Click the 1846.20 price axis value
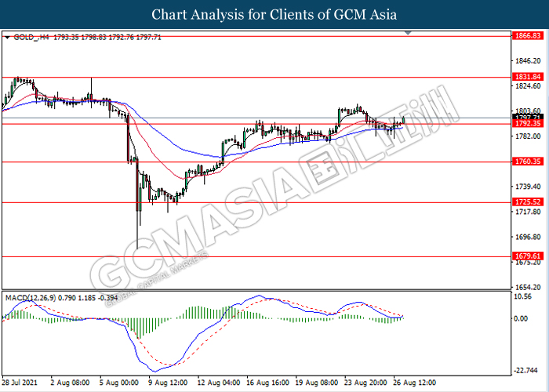The height and width of the screenshot is (392, 549). [x=528, y=61]
